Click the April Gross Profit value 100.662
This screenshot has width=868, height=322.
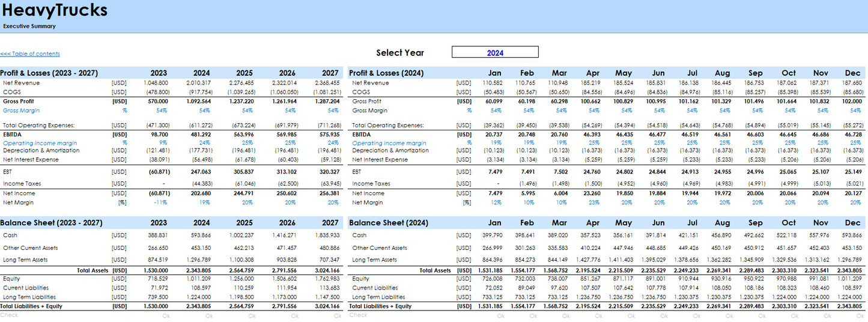[589, 102]
